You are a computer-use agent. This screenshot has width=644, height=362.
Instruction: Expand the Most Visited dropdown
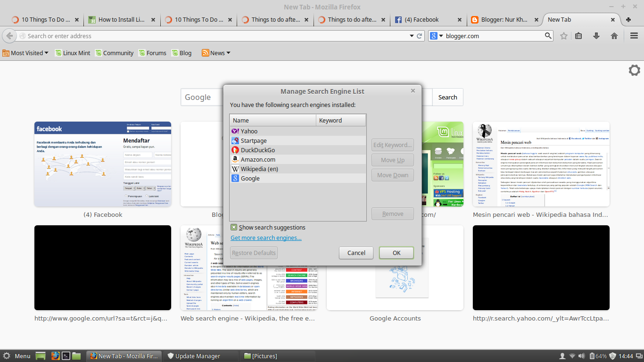click(x=25, y=53)
